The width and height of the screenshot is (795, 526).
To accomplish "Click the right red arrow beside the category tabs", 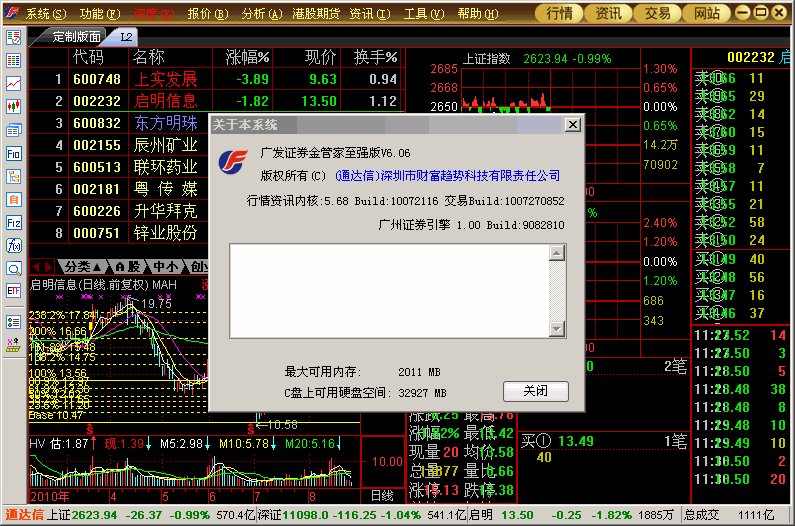I will click(48, 266).
